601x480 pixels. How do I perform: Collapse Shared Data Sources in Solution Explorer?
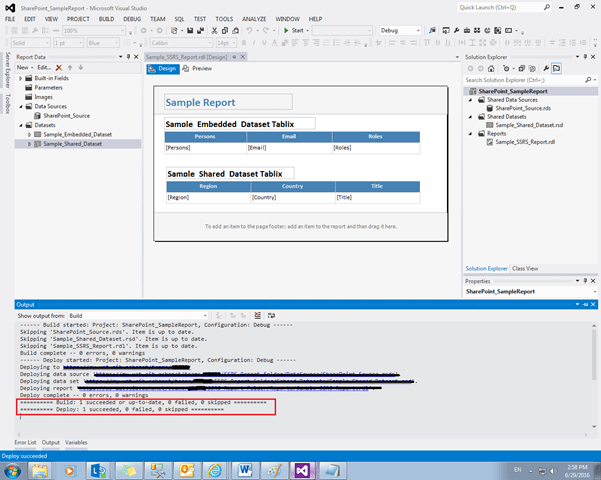(471, 100)
